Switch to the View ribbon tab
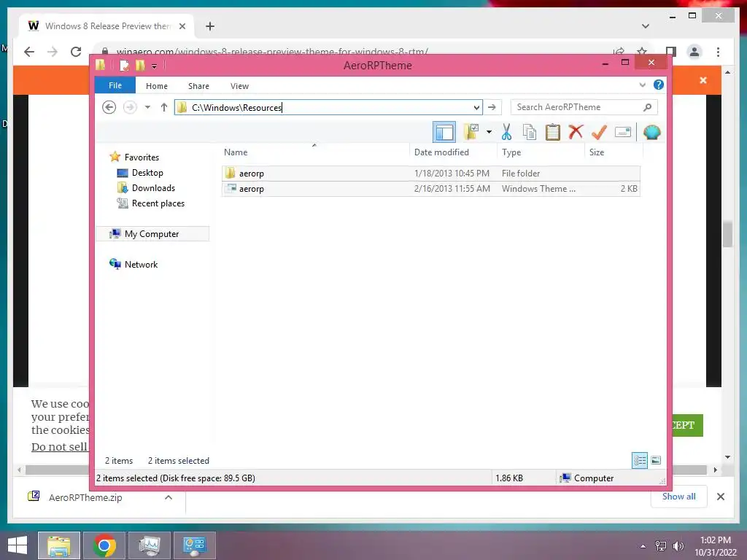The width and height of the screenshot is (747, 560). [239, 86]
